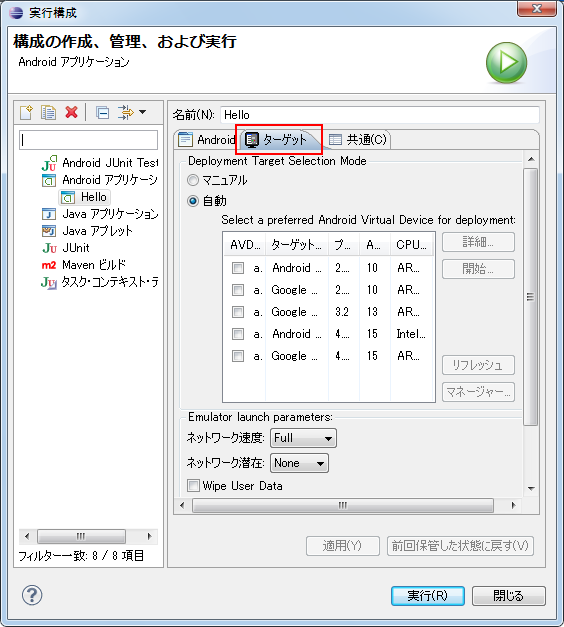Click the duplicate configuration icon
The width and height of the screenshot is (564, 627).
click(x=48, y=112)
